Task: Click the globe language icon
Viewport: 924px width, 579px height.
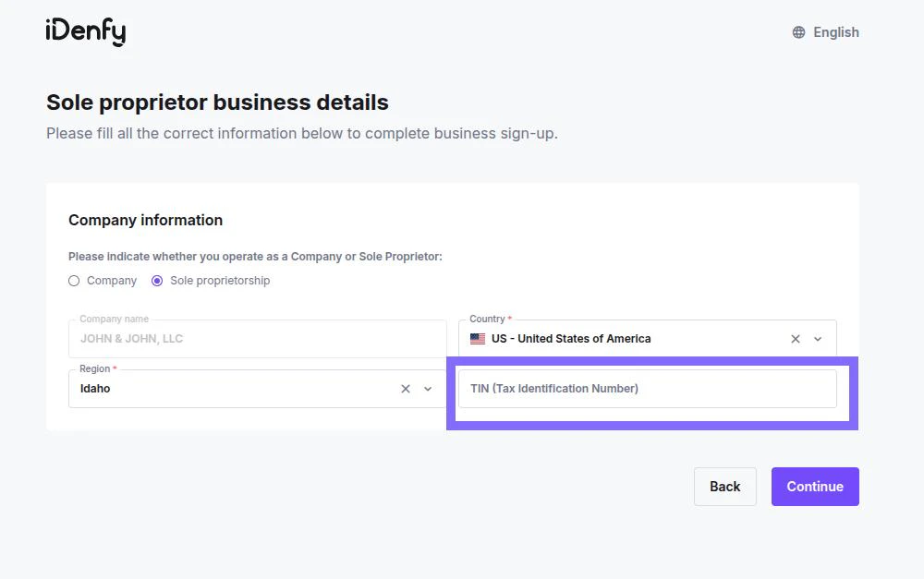Action: point(798,32)
